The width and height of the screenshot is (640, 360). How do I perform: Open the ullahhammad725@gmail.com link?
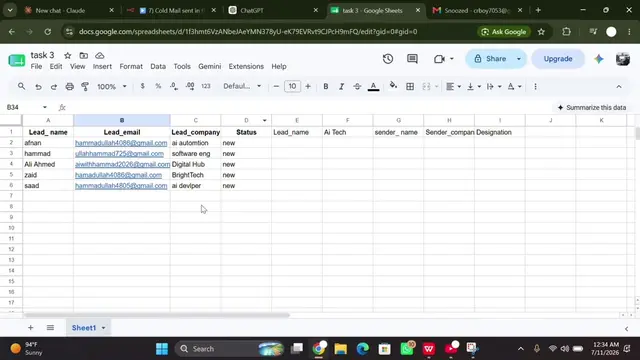[x=119, y=153]
